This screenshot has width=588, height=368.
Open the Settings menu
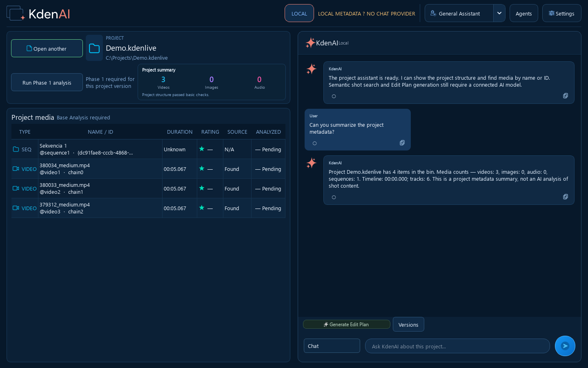click(x=561, y=13)
